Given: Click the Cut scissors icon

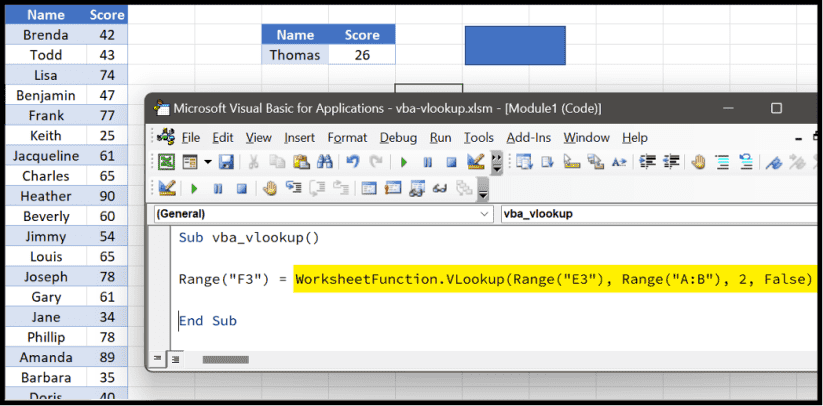Looking at the screenshot, I should pyautogui.click(x=254, y=162).
